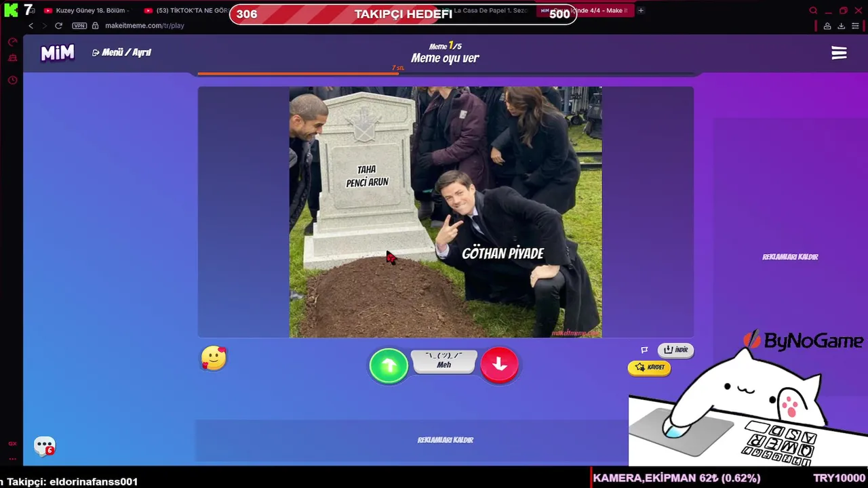Open the browser account icon in the toolbar
The height and width of the screenshot is (488, 868).
[x=827, y=26]
